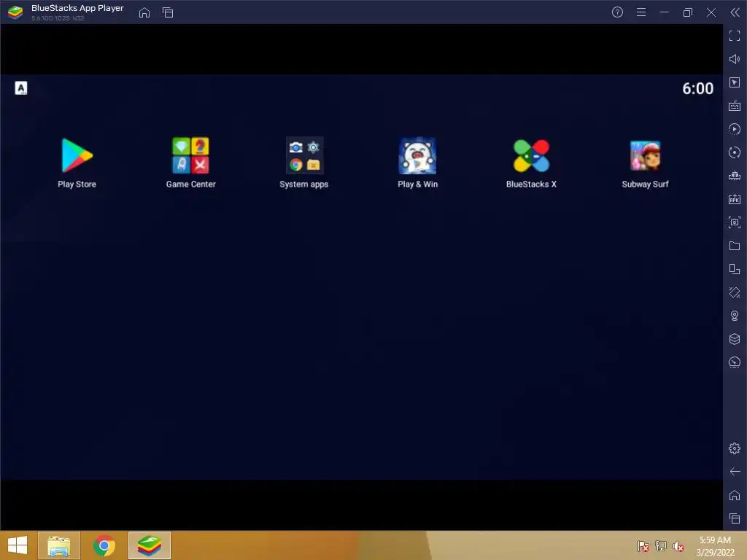Click the rotate screen icon in sidebar

tap(735, 292)
